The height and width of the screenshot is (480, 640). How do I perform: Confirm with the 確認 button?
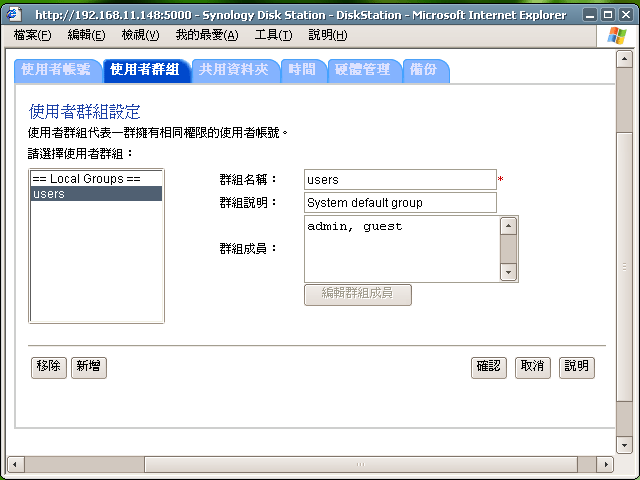pos(489,367)
